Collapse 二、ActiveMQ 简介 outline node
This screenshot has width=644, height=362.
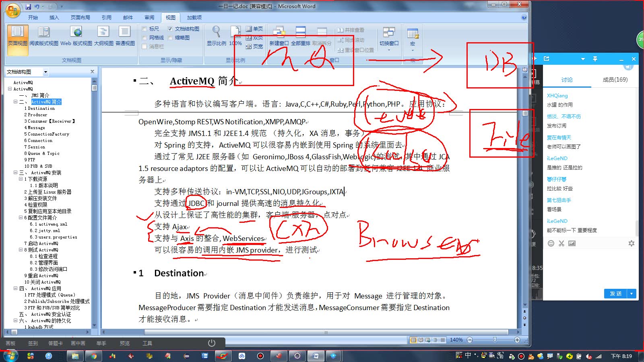click(16, 102)
